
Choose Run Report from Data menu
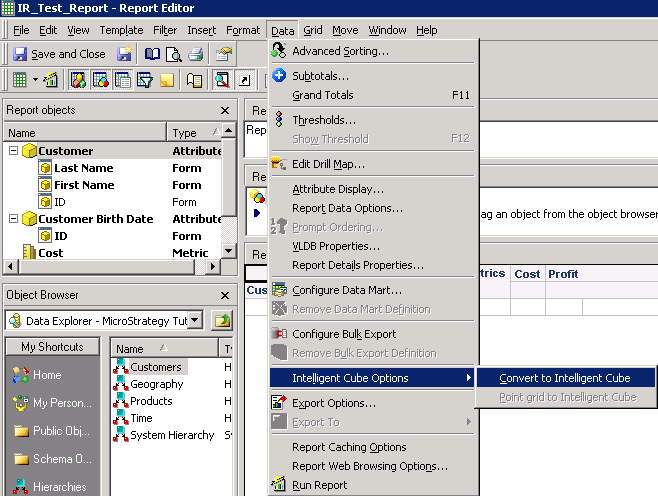point(319,485)
